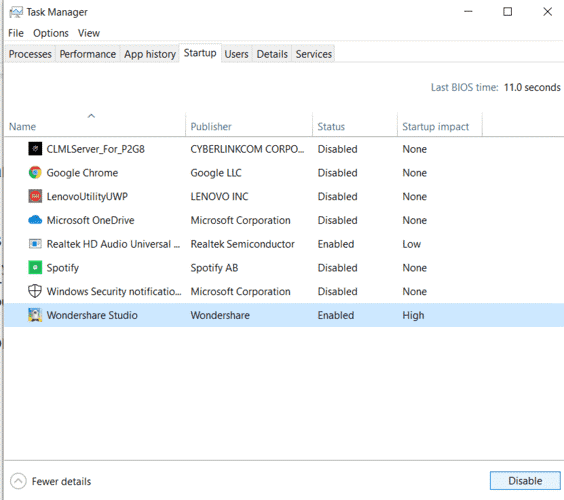The height and width of the screenshot is (500, 564).
Task: Click the Wondershare Studio icon
Action: pos(35,315)
